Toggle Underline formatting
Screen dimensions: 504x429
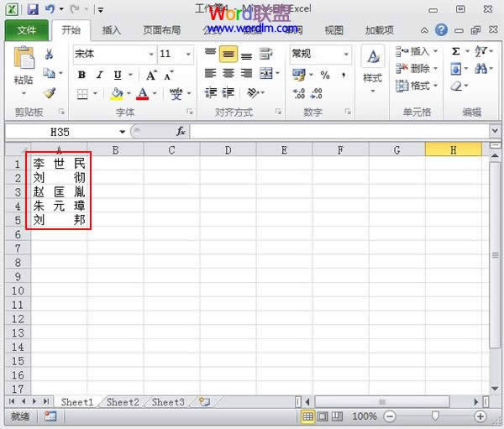tap(118, 75)
